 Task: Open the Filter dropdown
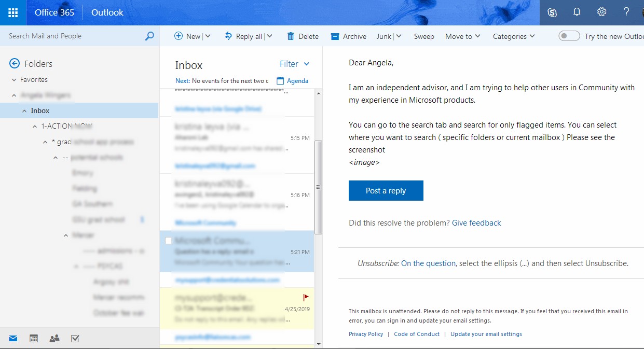(x=294, y=64)
